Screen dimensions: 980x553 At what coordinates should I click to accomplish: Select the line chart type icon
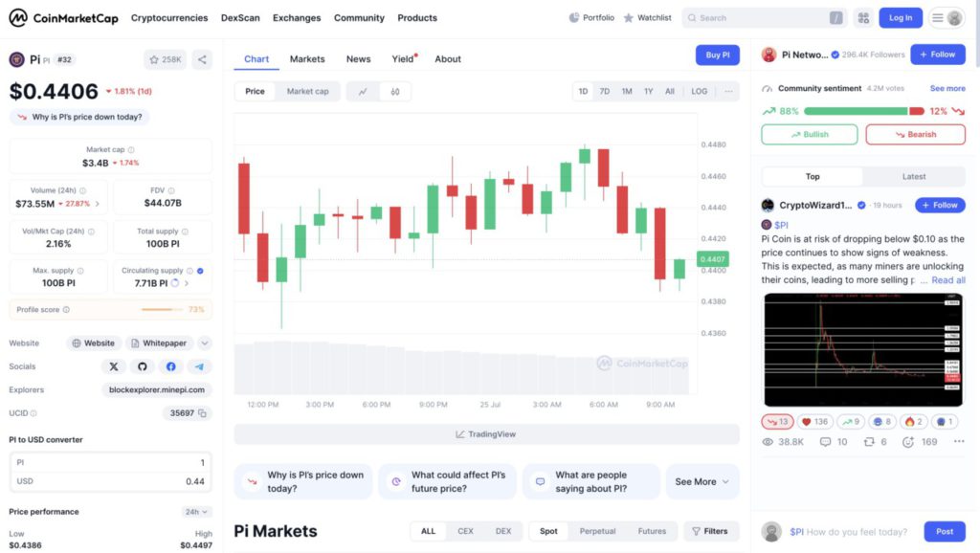tap(363, 92)
